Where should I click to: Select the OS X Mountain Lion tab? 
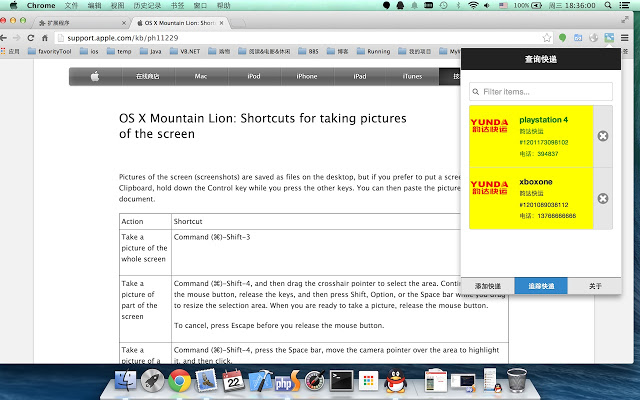point(180,23)
